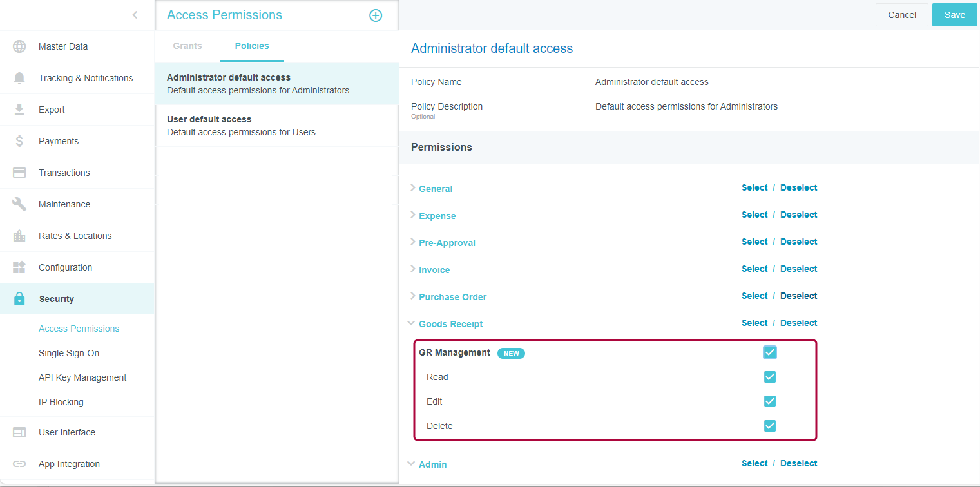Select the Tracking & Notifications bell icon
This screenshot has height=487, width=980.
19,77
